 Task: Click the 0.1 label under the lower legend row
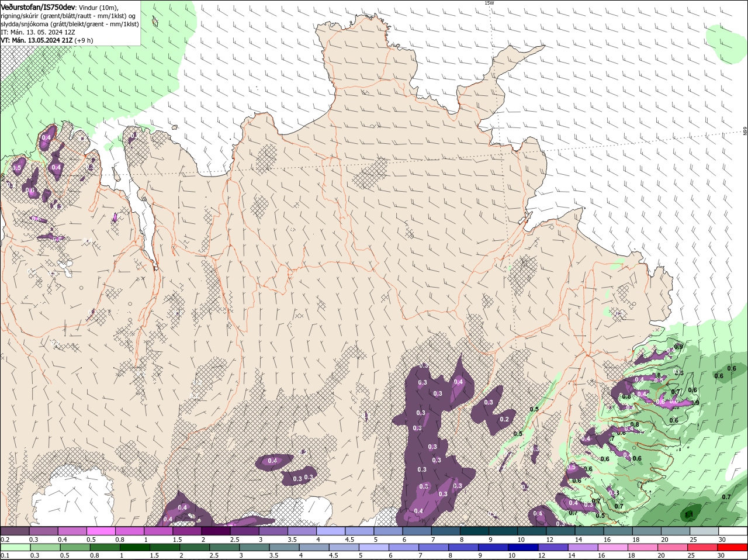(5, 556)
